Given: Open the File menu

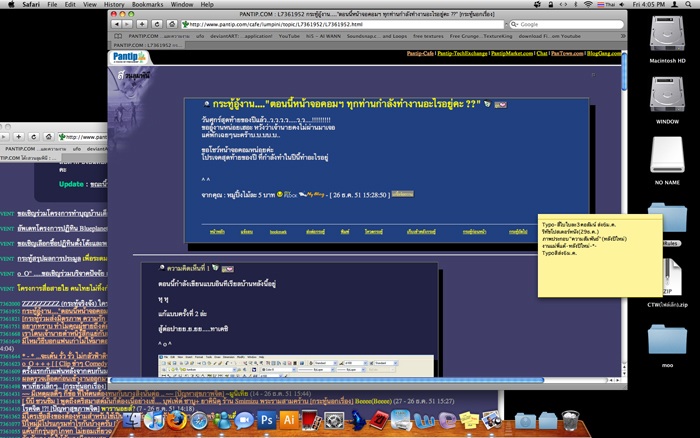Looking at the screenshot, I should point(52,4).
